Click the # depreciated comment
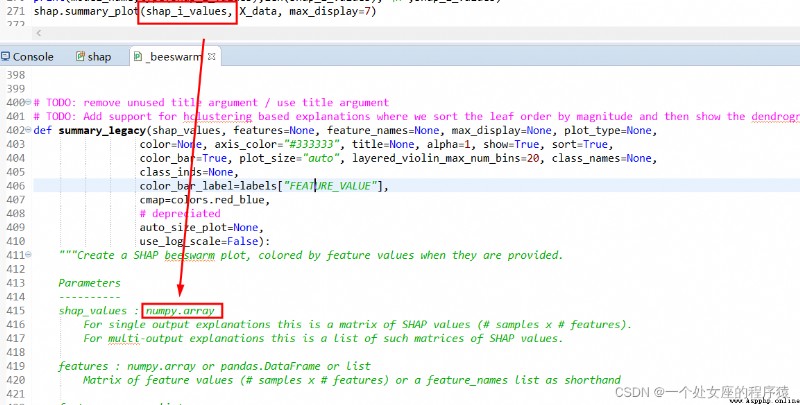Screen dimensions: 800x405 pos(180,214)
